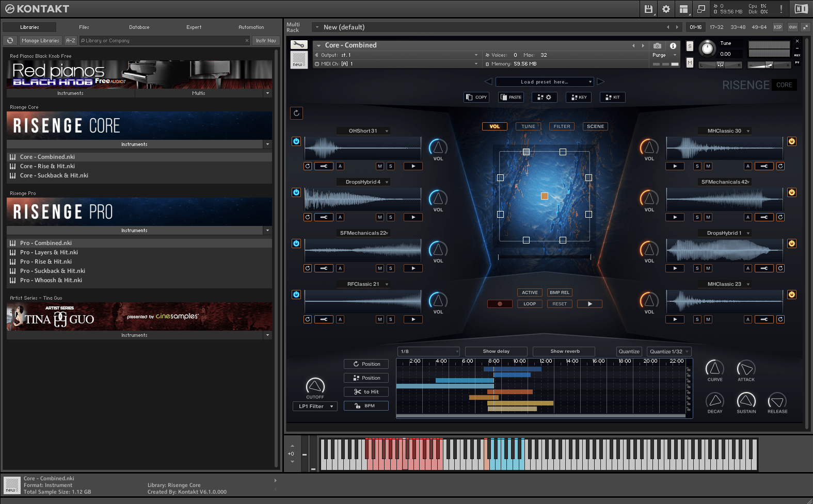Open wrench settings for MHClassic 23

[x=764, y=319]
